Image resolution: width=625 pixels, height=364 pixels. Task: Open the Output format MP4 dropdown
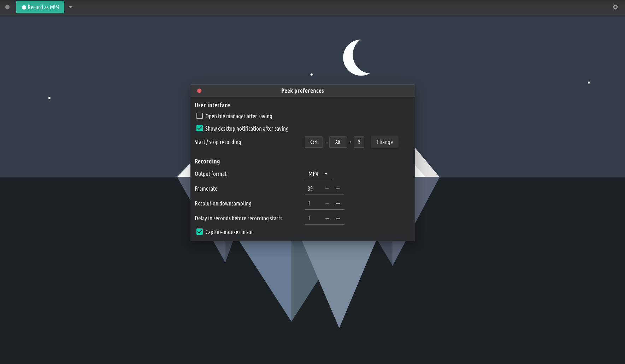[318, 174]
